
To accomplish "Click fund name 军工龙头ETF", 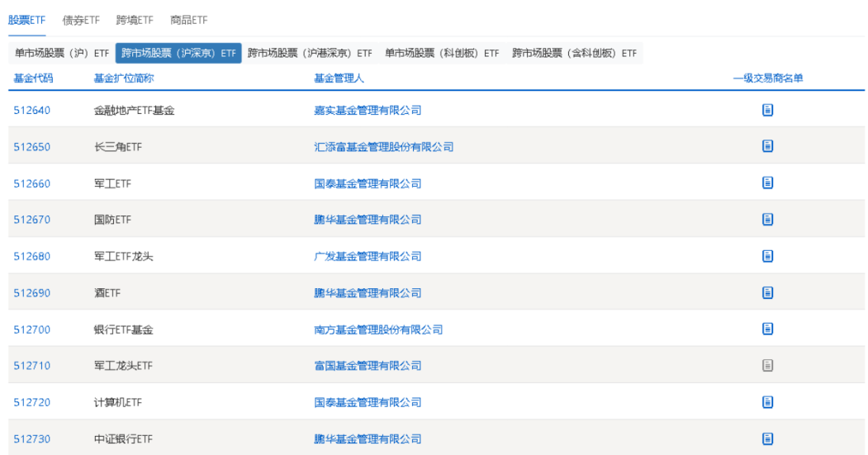I will pos(123,366).
